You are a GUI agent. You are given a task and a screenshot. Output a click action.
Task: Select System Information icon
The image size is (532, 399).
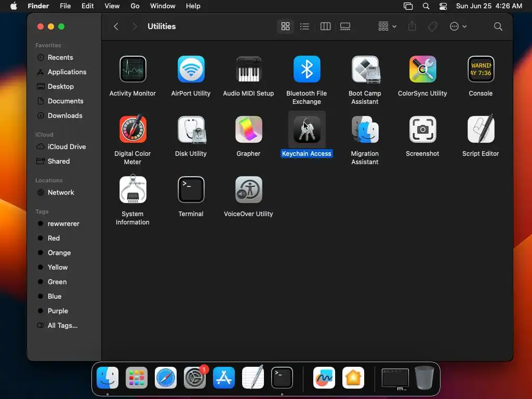[x=132, y=189]
